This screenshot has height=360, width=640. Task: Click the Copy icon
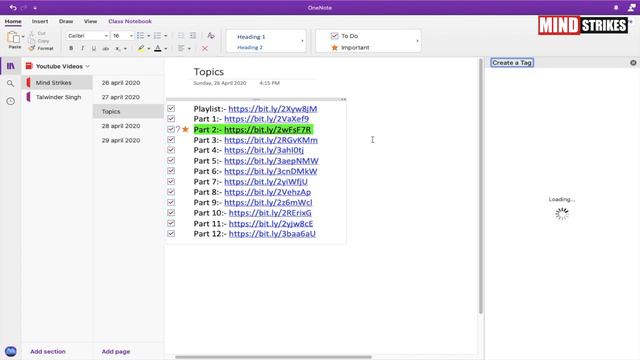(32, 41)
